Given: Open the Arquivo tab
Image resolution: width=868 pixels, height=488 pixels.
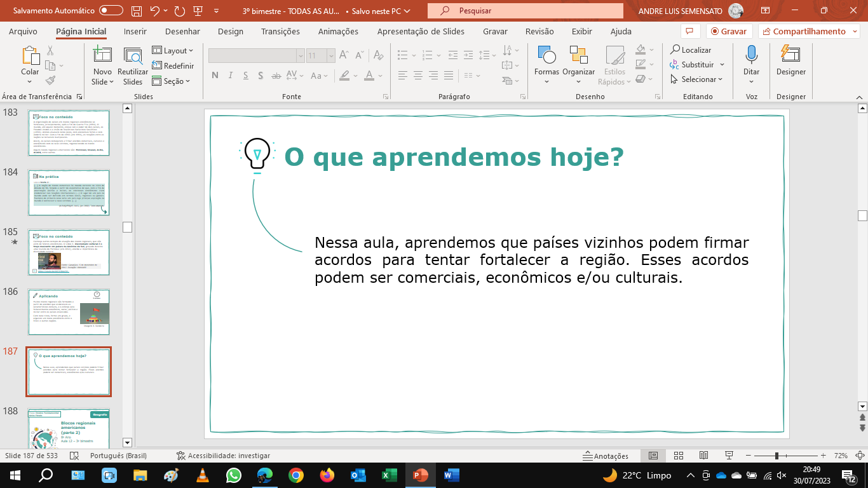Looking at the screenshot, I should click(x=23, y=31).
